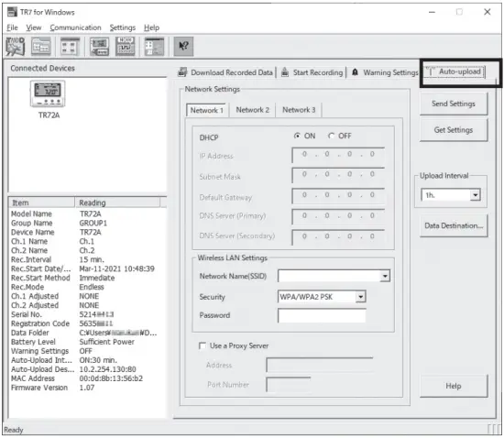Select the Network 2 tab
Viewport: 504px width, 438px height.
(253, 110)
